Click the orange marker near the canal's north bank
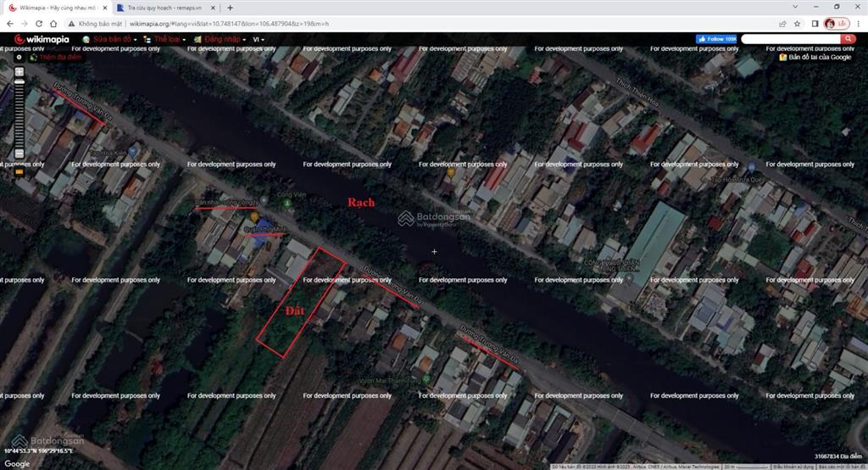Image resolution: width=868 pixels, height=470 pixels. (451, 173)
